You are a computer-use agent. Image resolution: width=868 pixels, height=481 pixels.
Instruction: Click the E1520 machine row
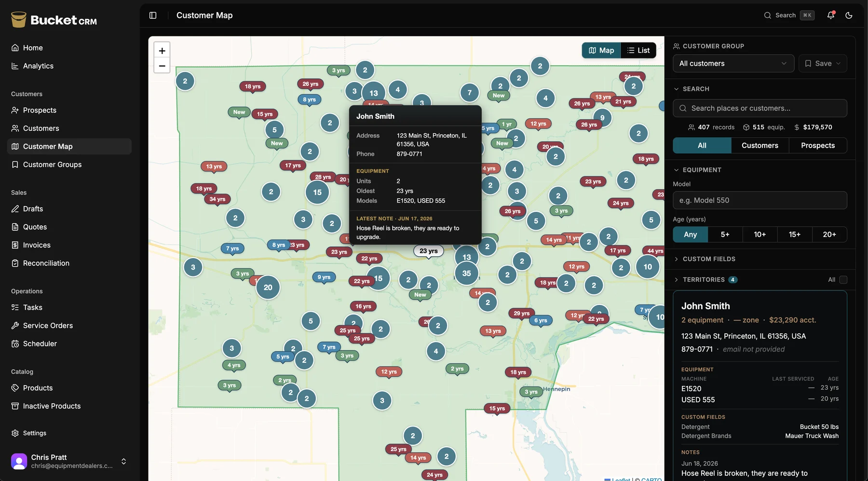tap(760, 388)
